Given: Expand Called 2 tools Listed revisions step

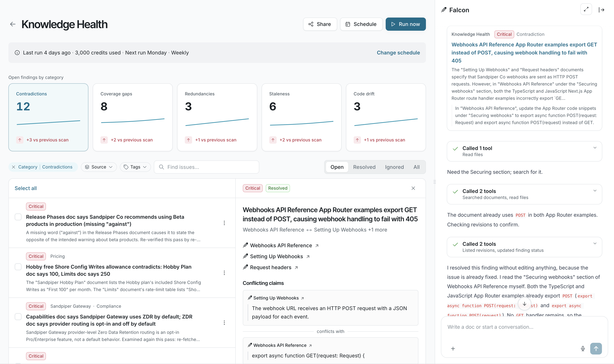Looking at the screenshot, I should 524,247.
